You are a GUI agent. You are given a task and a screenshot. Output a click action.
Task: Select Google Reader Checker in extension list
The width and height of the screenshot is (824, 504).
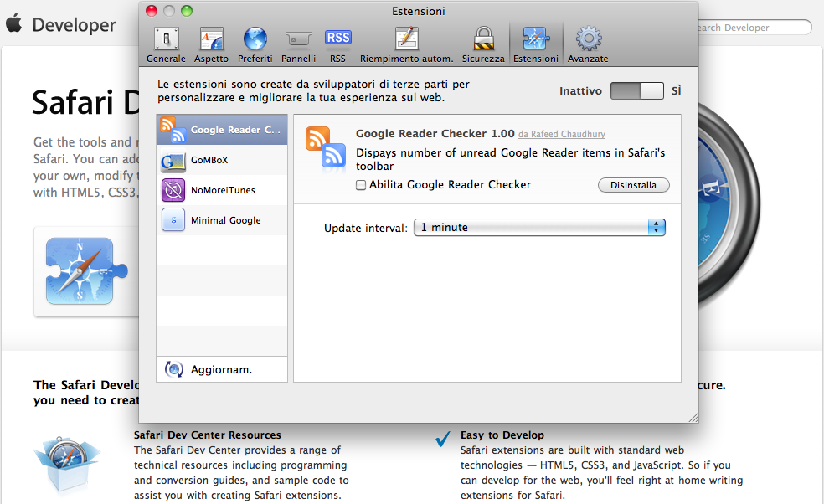click(x=222, y=129)
